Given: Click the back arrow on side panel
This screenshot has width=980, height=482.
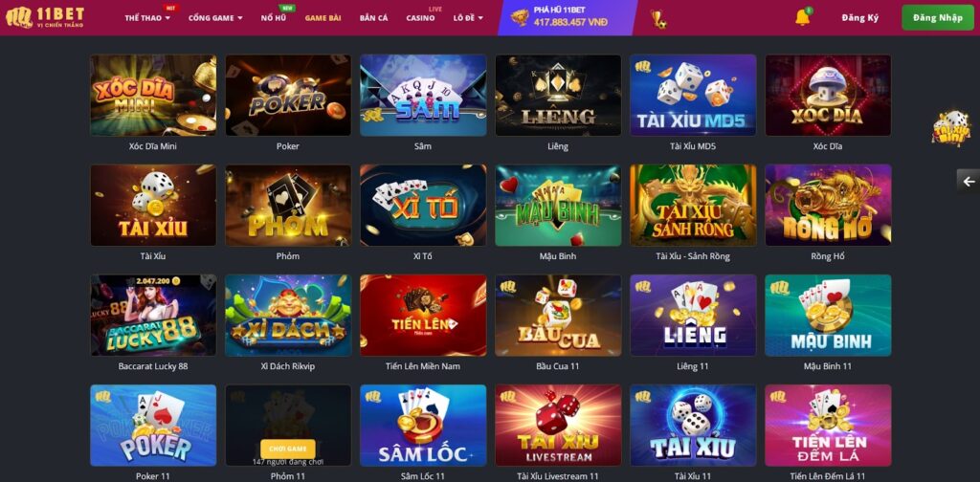Looking at the screenshot, I should point(969,182).
